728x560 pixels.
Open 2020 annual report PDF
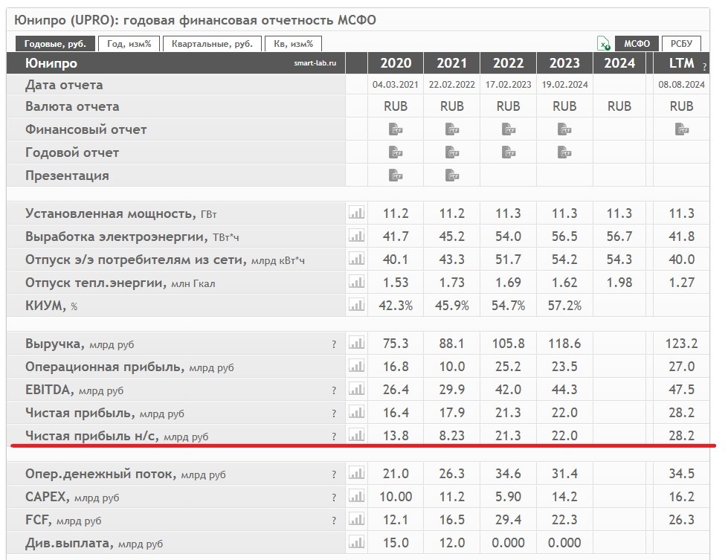(396, 152)
